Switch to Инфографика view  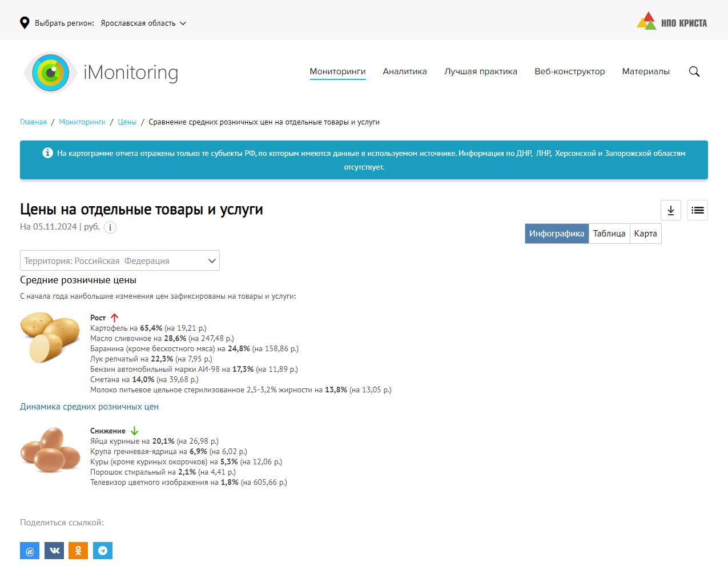pos(556,234)
